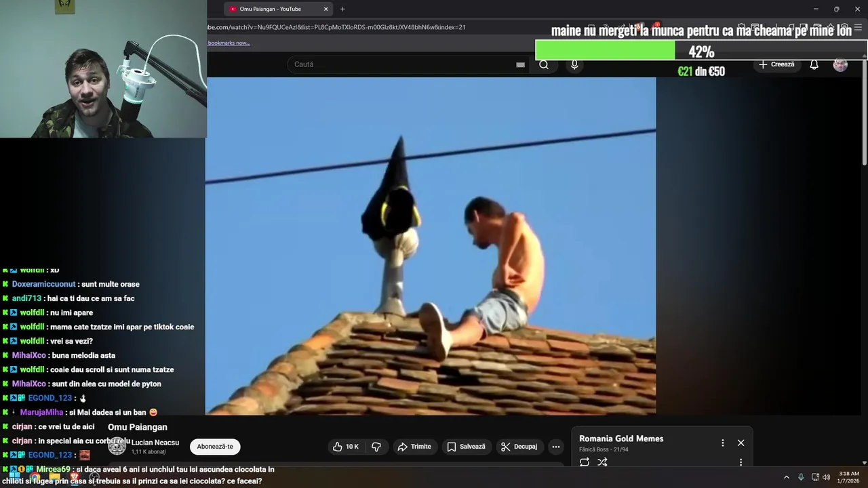Click the browser address bar URL
Image resolution: width=868 pixels, height=488 pixels.
click(x=336, y=27)
